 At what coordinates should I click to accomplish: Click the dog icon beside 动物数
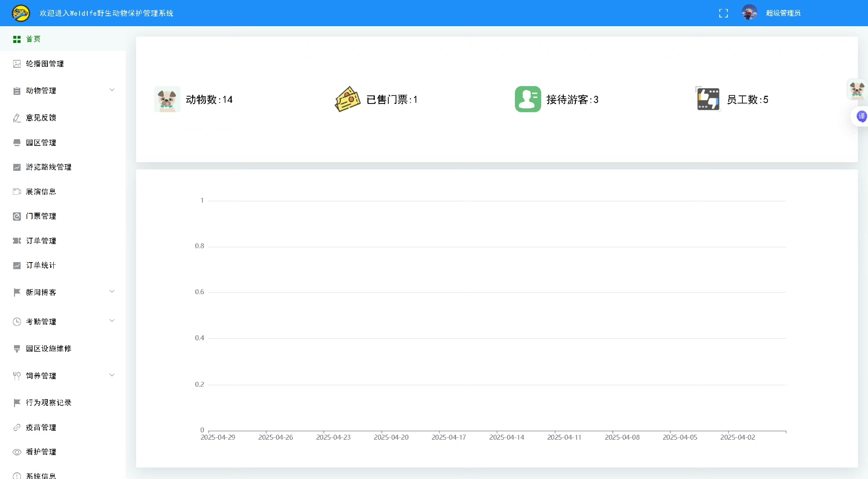167,99
